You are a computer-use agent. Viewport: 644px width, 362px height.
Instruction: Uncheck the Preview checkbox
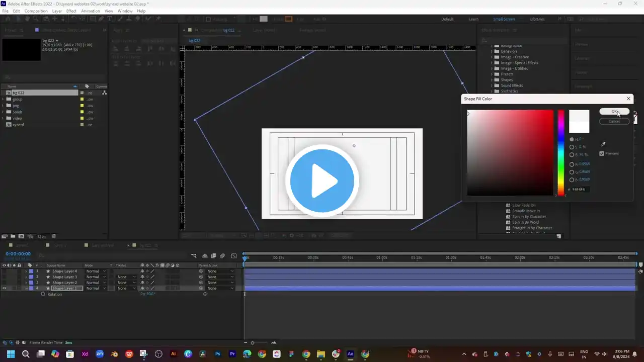[x=602, y=153]
